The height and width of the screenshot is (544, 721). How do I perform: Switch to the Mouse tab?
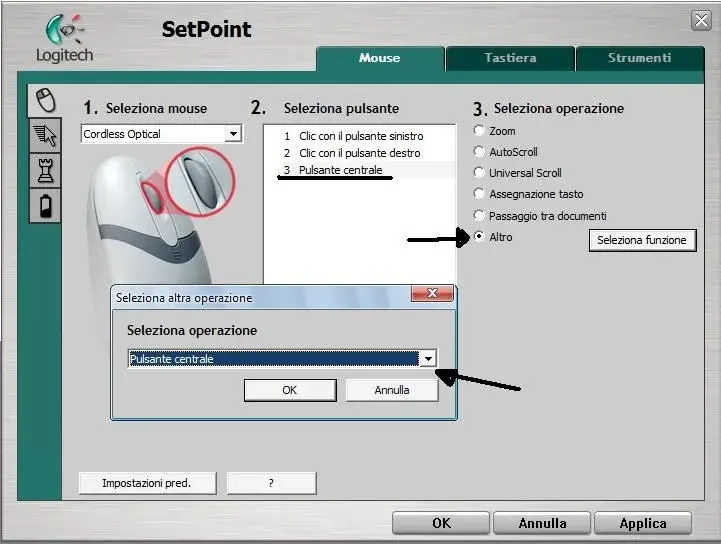[x=380, y=58]
